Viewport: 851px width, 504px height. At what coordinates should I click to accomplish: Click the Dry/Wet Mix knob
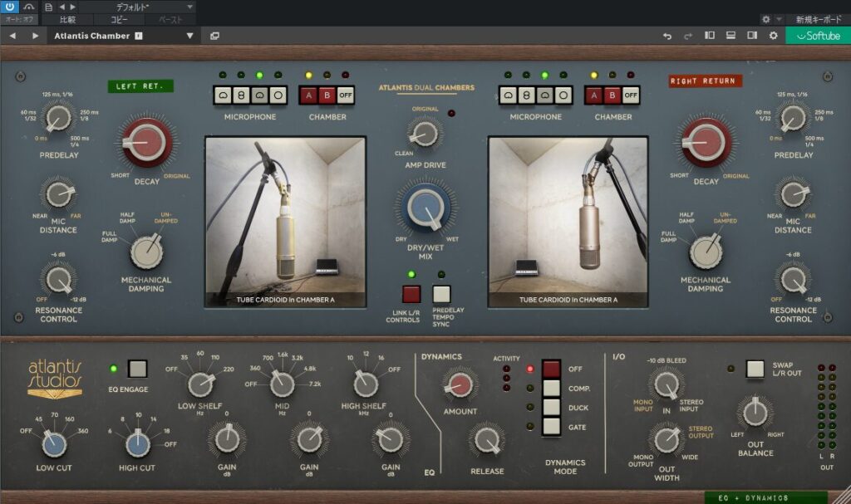tap(427, 208)
